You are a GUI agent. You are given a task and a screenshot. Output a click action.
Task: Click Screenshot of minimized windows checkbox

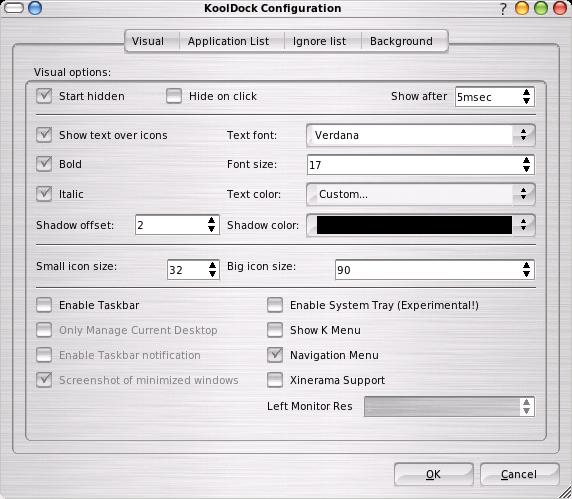(44, 380)
